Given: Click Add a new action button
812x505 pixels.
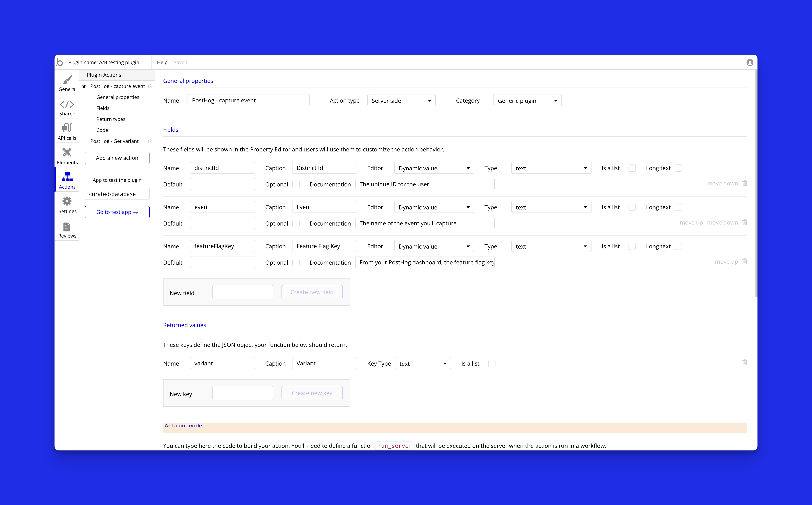Looking at the screenshot, I should tap(117, 158).
